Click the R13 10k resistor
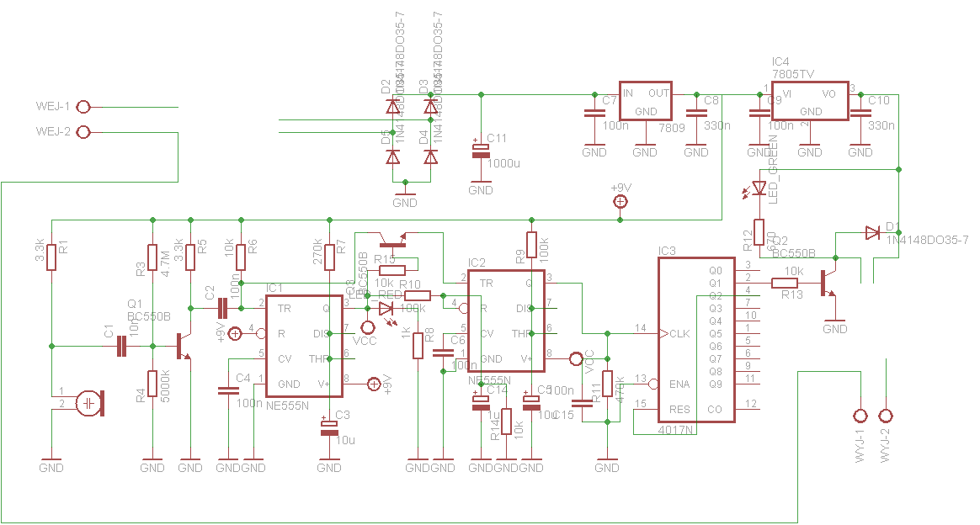 785,283
